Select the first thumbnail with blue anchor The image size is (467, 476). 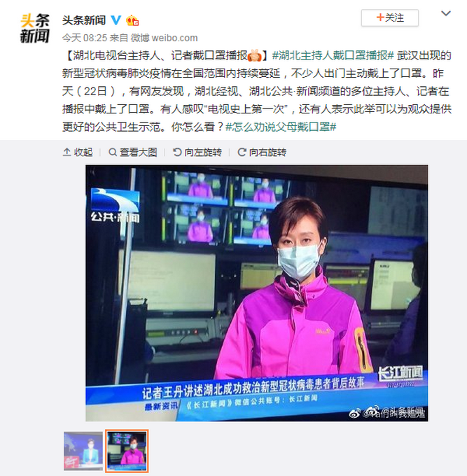pyautogui.click(x=83, y=451)
